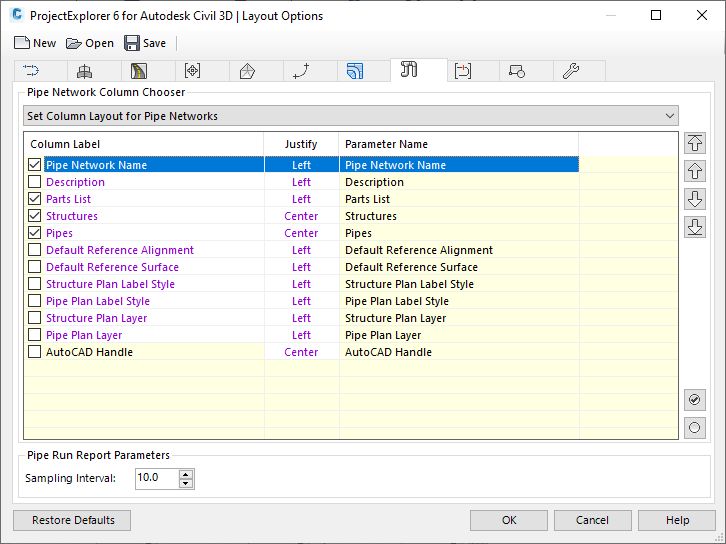Move selected column to bottom
This screenshot has width=726, height=544.
[x=695, y=227]
